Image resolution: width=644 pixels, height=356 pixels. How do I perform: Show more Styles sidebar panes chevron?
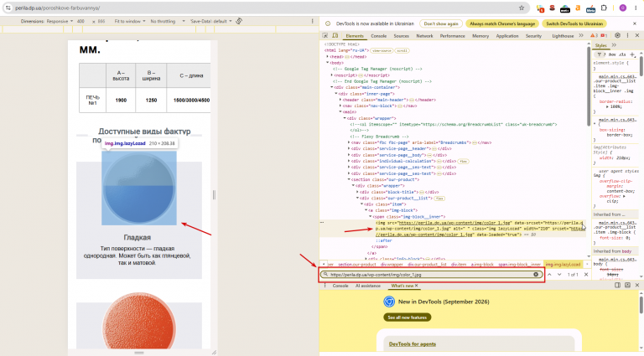[x=614, y=45]
